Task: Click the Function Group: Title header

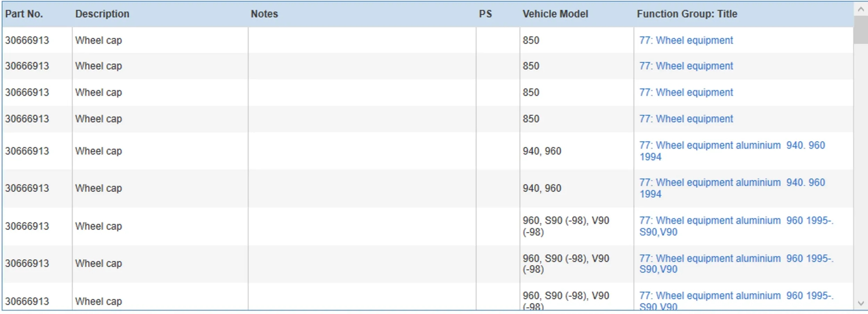Action: pyautogui.click(x=687, y=14)
